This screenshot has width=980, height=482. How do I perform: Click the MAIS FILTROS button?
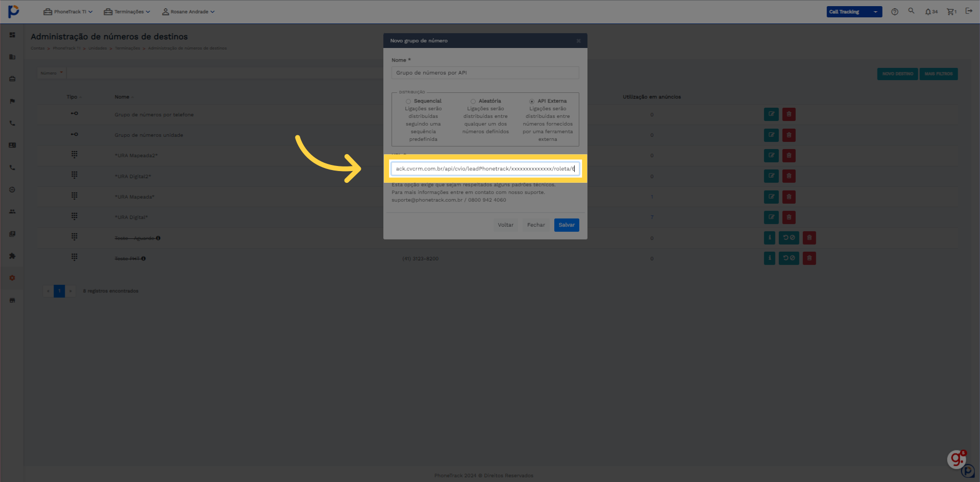[938, 74]
